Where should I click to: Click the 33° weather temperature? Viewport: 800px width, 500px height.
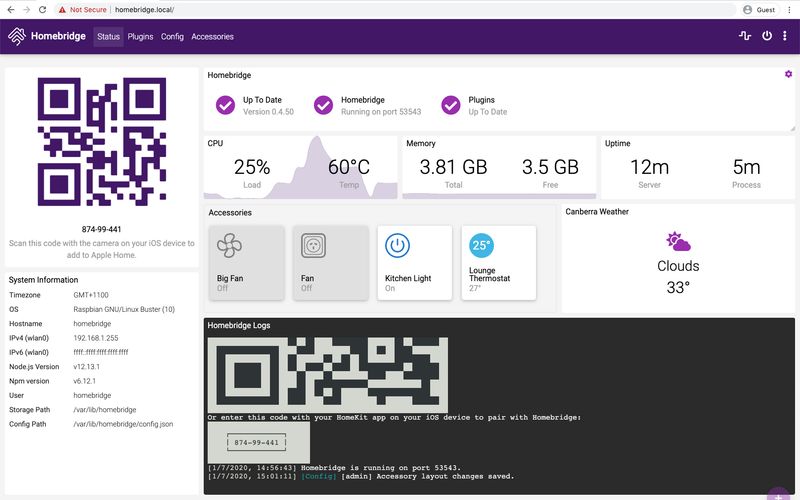678,288
